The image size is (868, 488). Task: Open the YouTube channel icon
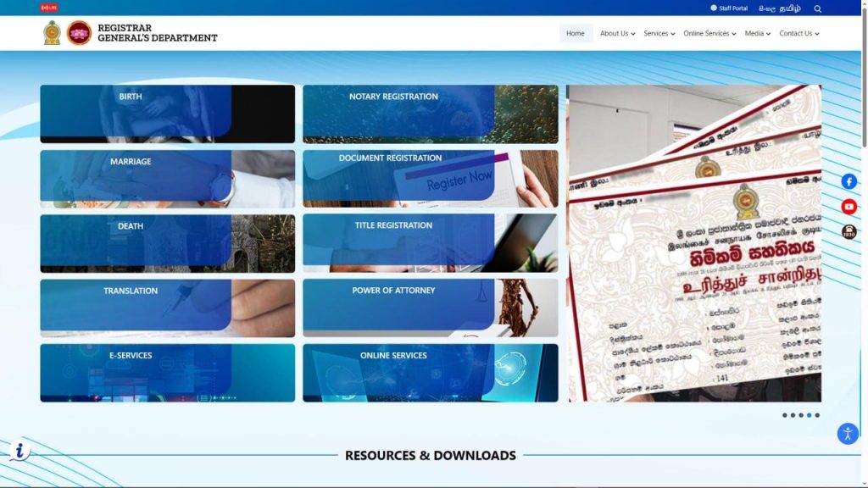pos(849,207)
